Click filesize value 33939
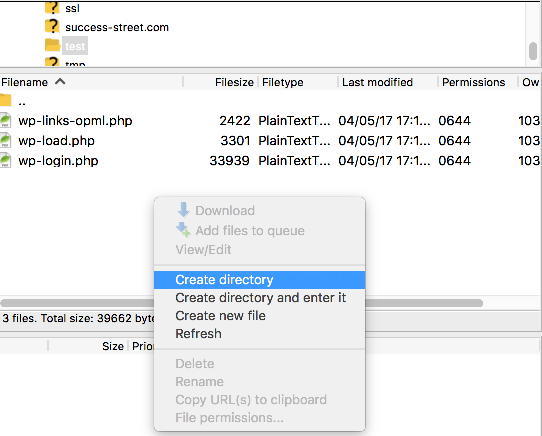The width and height of the screenshot is (542, 436). (230, 161)
